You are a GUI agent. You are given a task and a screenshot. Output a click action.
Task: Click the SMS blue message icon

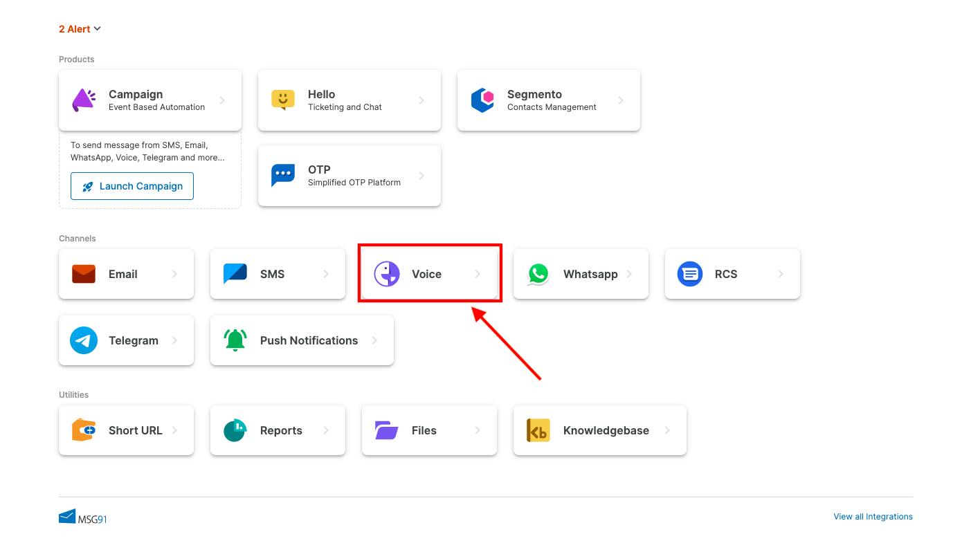[x=235, y=274]
